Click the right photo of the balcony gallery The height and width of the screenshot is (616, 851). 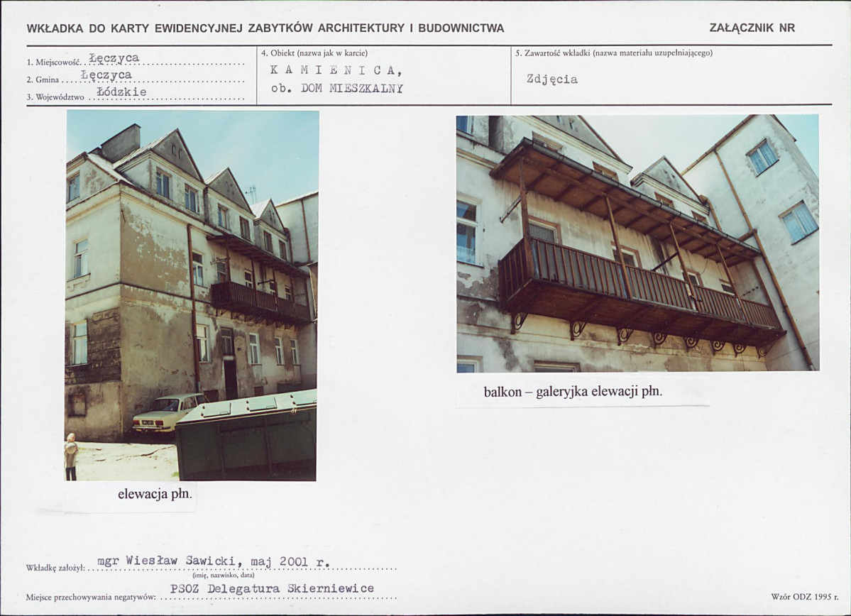[637, 243]
